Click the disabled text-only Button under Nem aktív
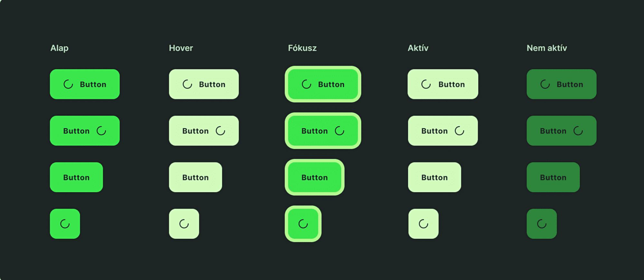The width and height of the screenshot is (644, 280). (x=553, y=177)
